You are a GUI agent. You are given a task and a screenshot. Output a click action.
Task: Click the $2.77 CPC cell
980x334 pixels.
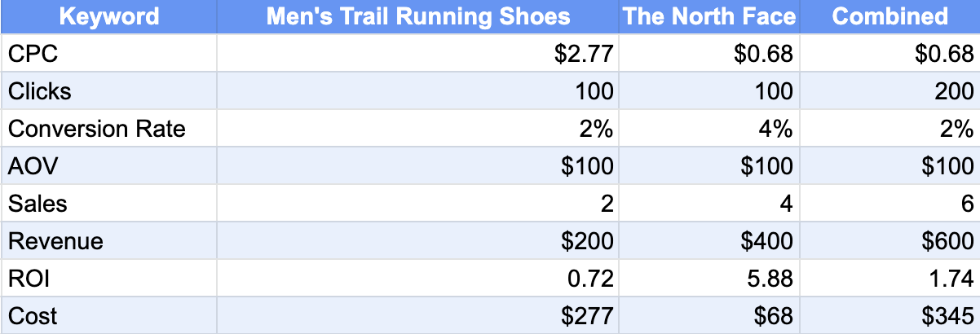(418, 54)
